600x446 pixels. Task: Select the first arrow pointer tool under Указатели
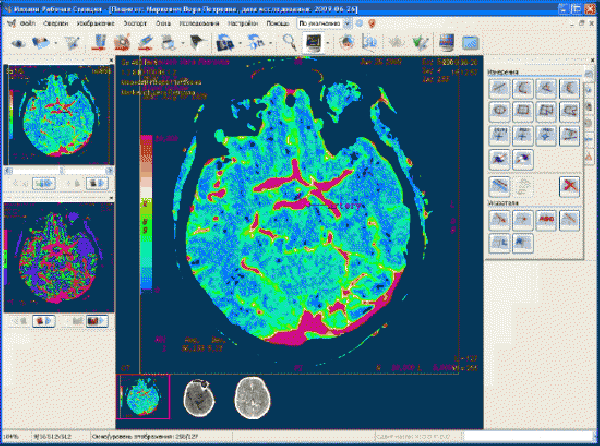point(499,220)
